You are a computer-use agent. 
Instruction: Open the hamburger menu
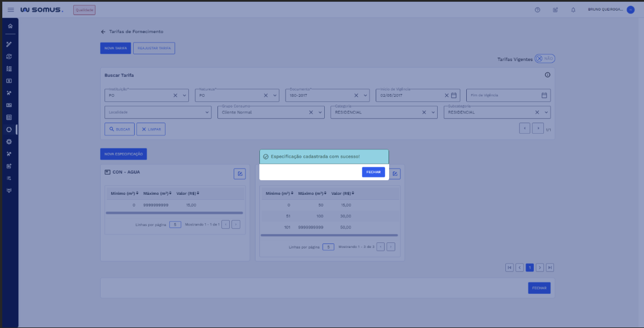coord(11,10)
